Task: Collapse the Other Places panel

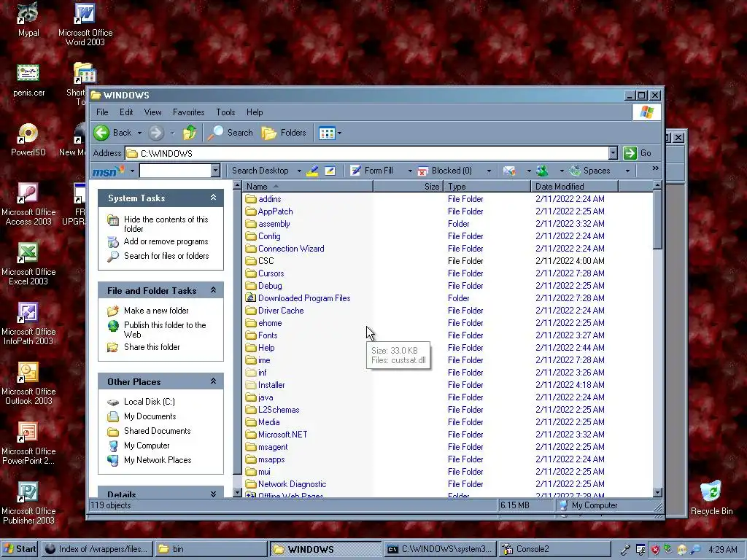Action: coord(214,381)
